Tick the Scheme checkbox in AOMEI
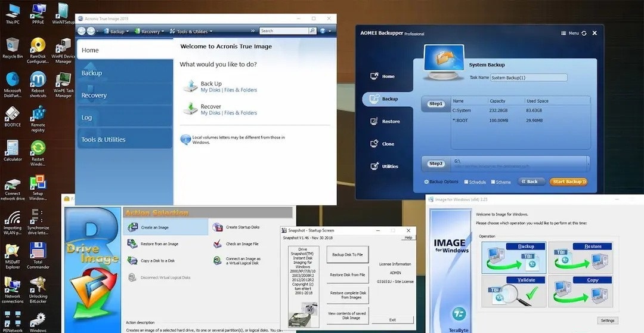Viewport: 644px width, 333px height. [x=493, y=182]
